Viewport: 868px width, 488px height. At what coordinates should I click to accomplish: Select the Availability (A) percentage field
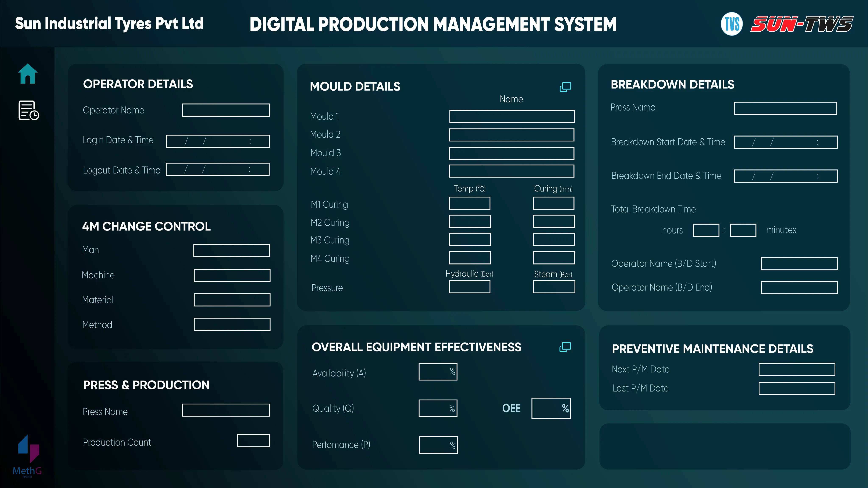(x=438, y=372)
